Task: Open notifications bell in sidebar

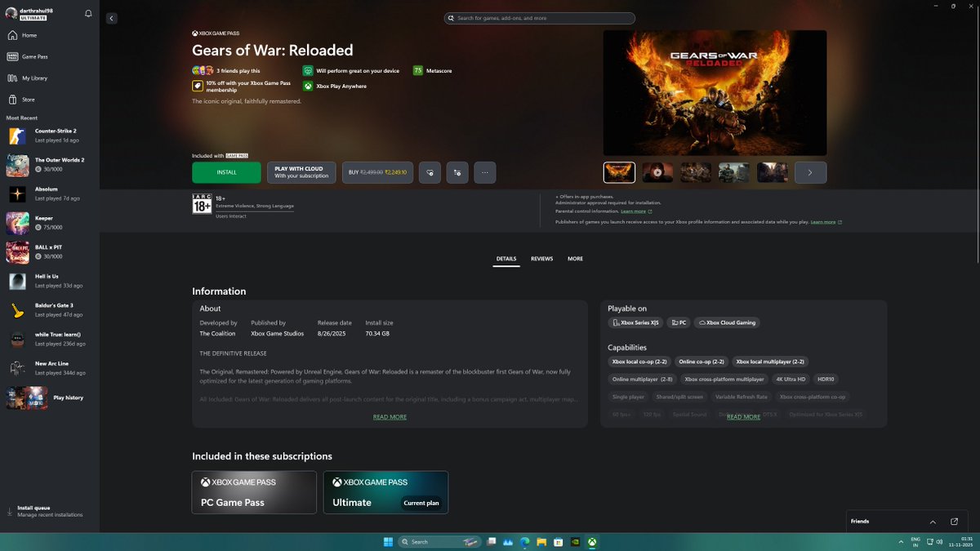Action: (88, 14)
